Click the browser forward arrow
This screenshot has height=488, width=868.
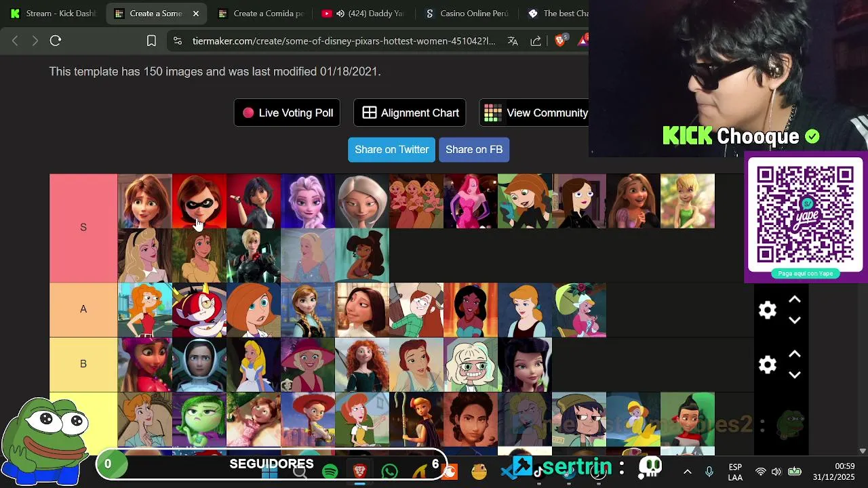[35, 41]
